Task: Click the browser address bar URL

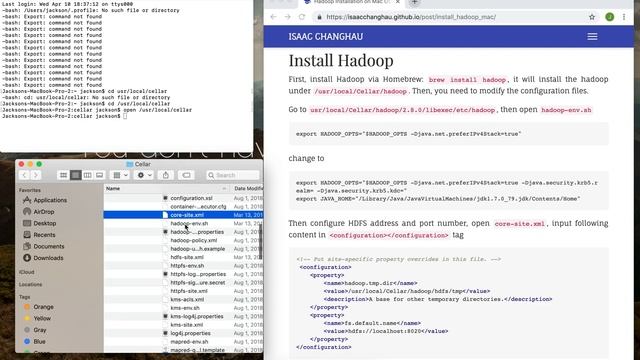Action: click(x=411, y=17)
